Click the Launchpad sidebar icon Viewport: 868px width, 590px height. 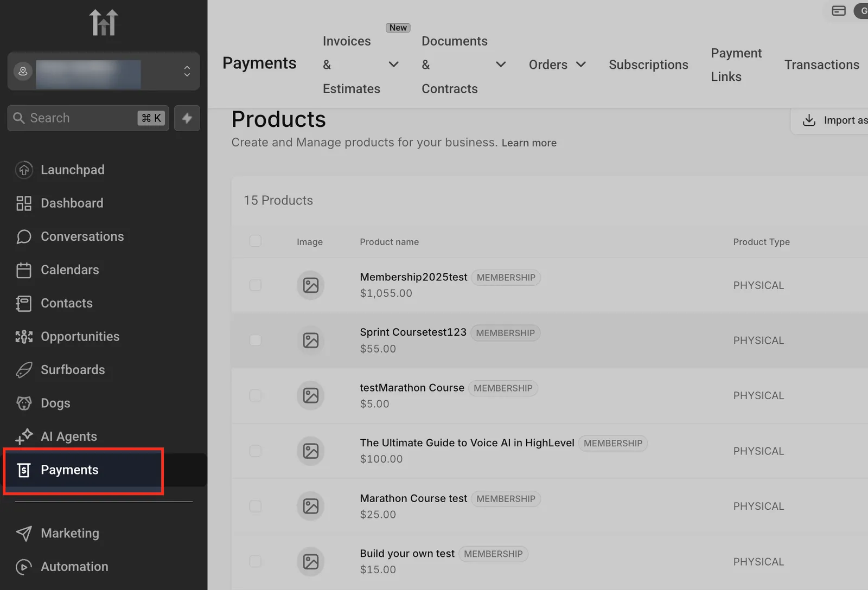tap(24, 170)
